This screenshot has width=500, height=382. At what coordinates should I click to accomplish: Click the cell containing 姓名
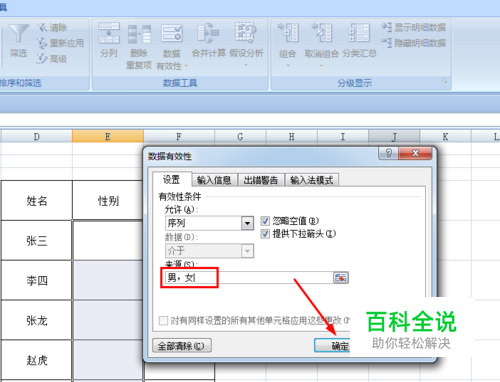37,201
